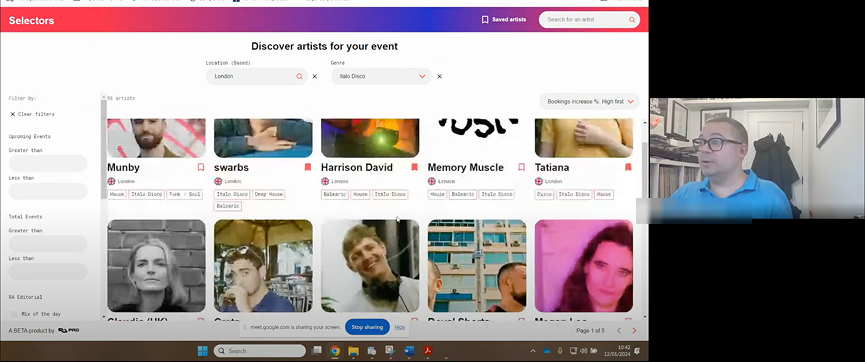
Task: Click the UK flag under Munby
Action: 111,182
